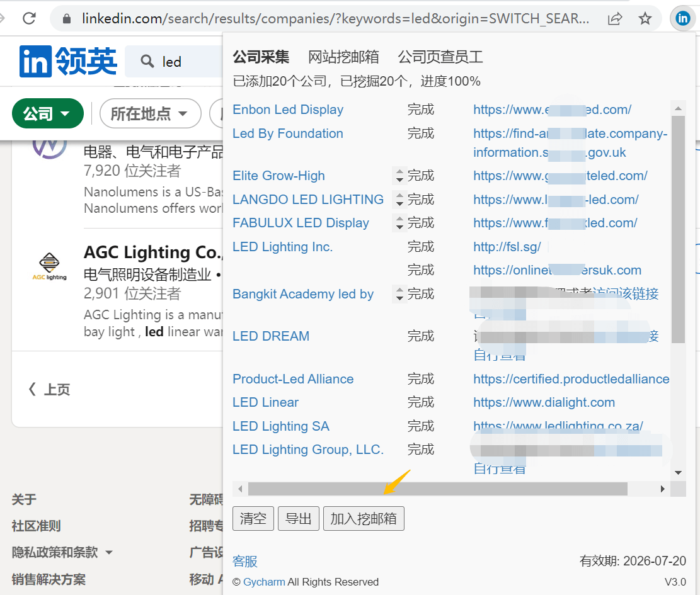Bookmark this page with the star icon
Image resolution: width=700 pixels, height=595 pixels.
(645, 18)
